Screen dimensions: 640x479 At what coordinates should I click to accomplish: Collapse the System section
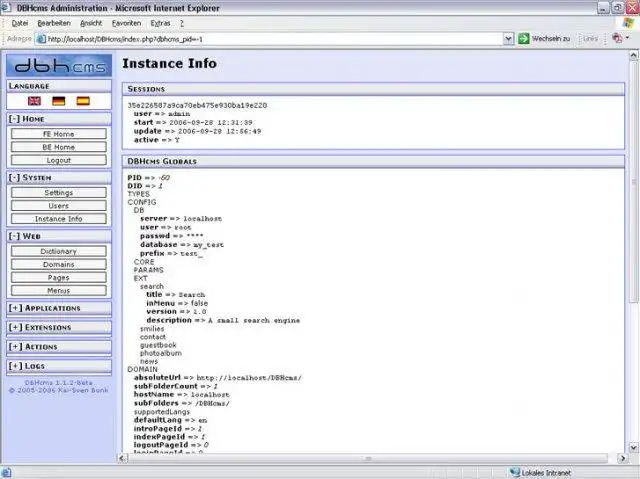click(x=14, y=177)
